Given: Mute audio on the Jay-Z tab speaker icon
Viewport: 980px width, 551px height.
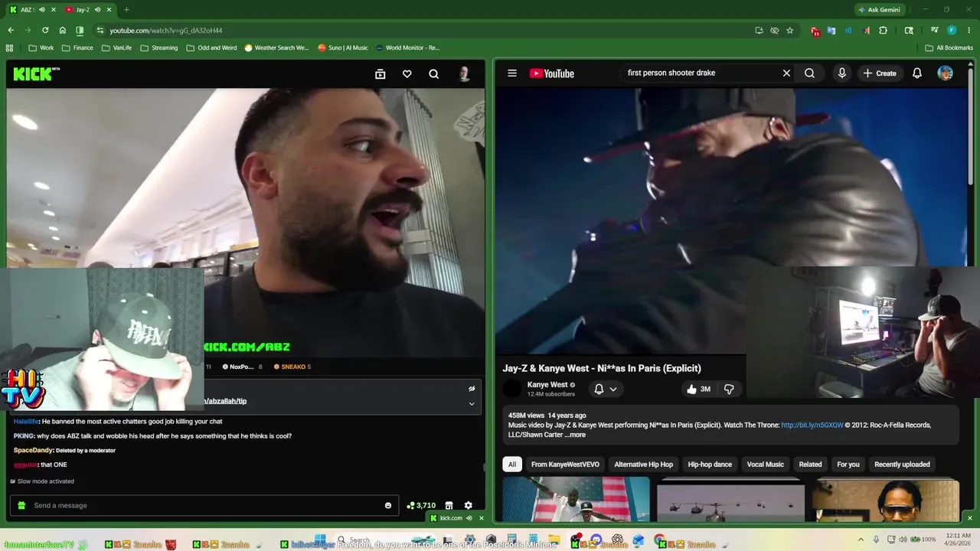Looking at the screenshot, I should 97,10.
